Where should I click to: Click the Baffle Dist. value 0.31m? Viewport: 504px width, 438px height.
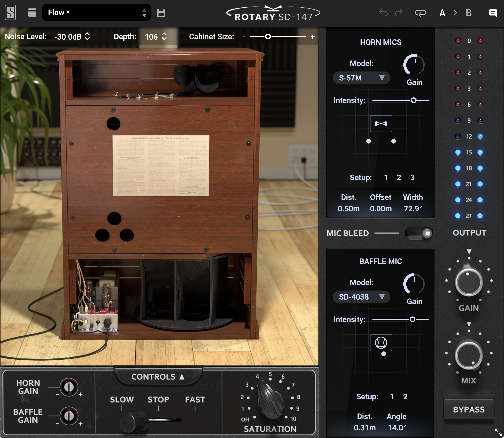[365, 428]
